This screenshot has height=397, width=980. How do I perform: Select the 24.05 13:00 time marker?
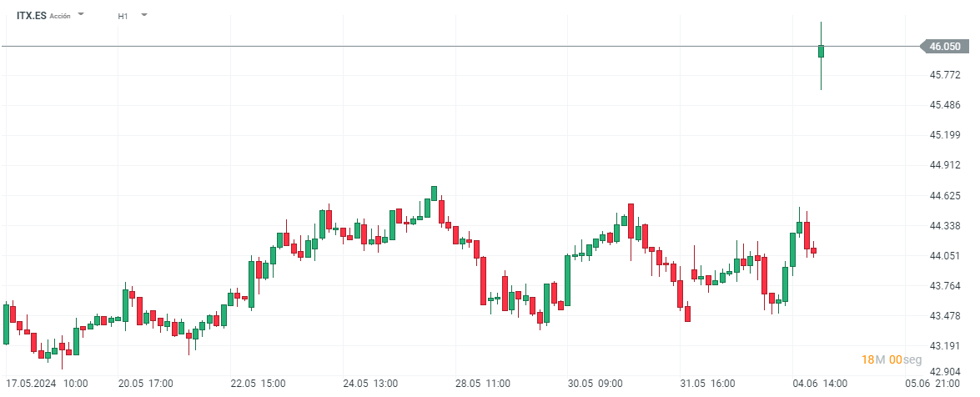[370, 384]
